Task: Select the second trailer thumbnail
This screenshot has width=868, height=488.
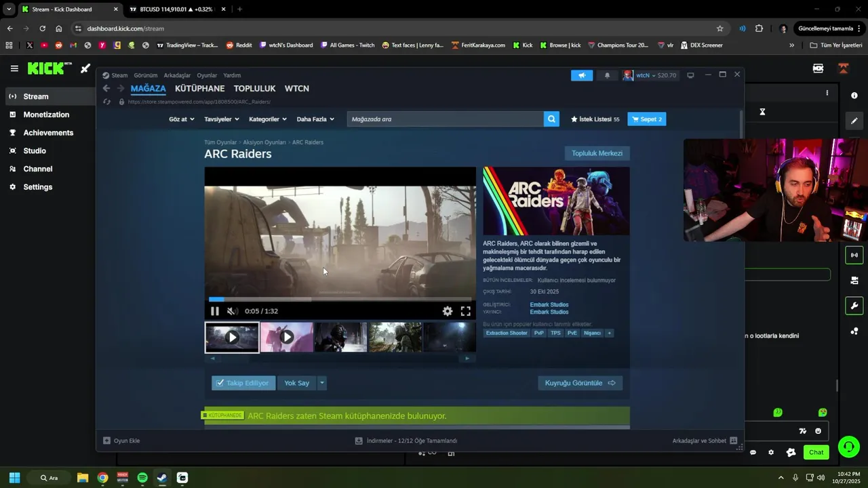Action: point(286,337)
